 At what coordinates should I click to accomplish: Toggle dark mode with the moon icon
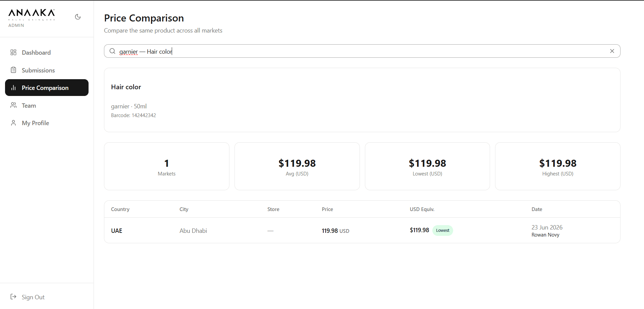point(78,17)
